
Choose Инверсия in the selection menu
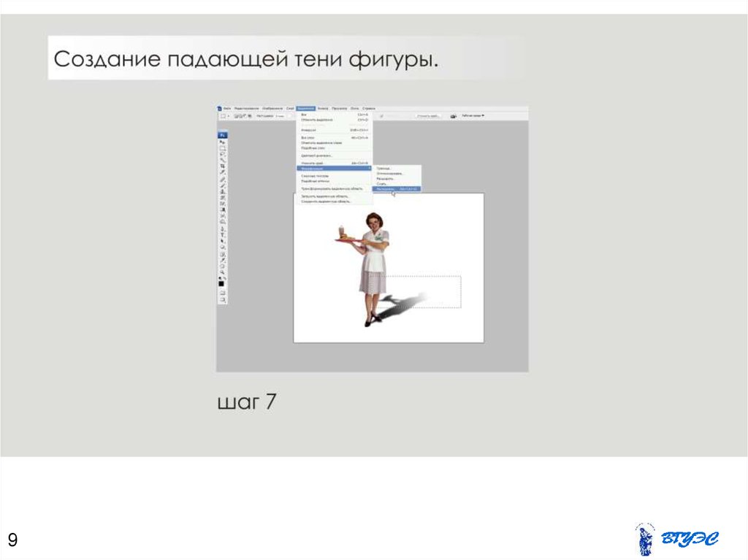(335, 130)
